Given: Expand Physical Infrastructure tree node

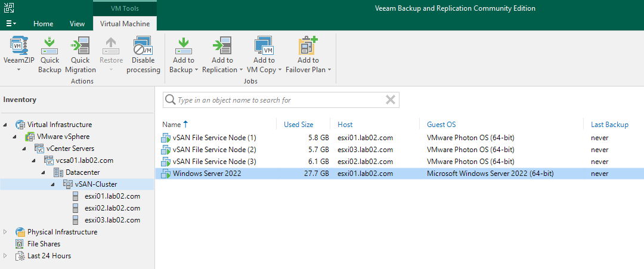Looking at the screenshot, I should point(5,232).
